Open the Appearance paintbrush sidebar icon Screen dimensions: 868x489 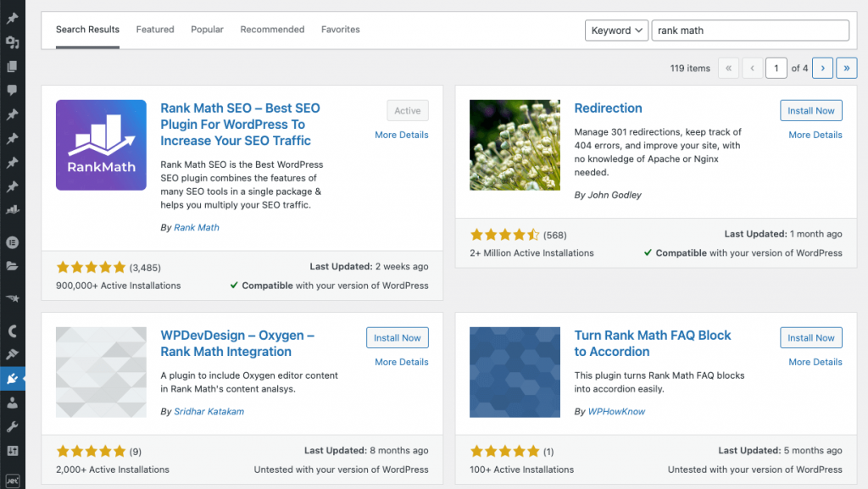(x=12, y=354)
